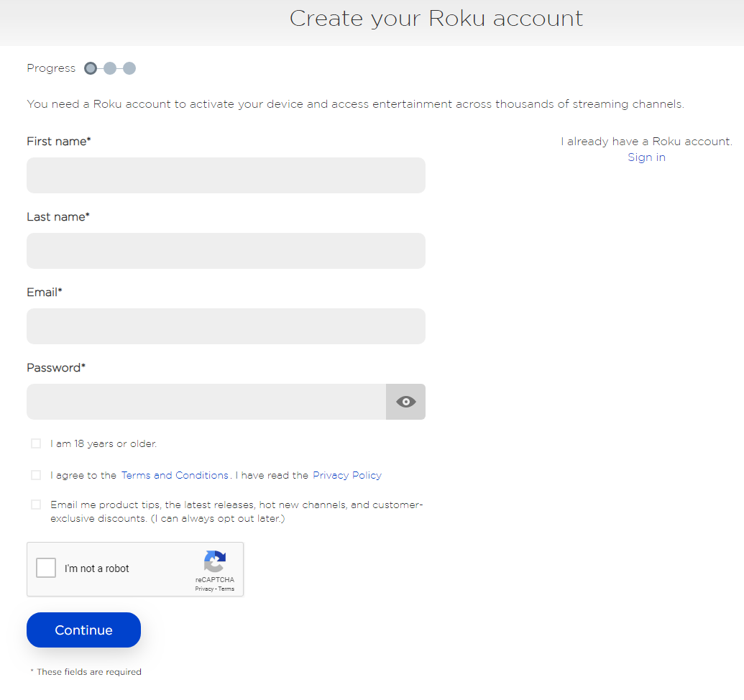
Task: Open reCAPTCHA's Terms link
Action: click(x=226, y=588)
